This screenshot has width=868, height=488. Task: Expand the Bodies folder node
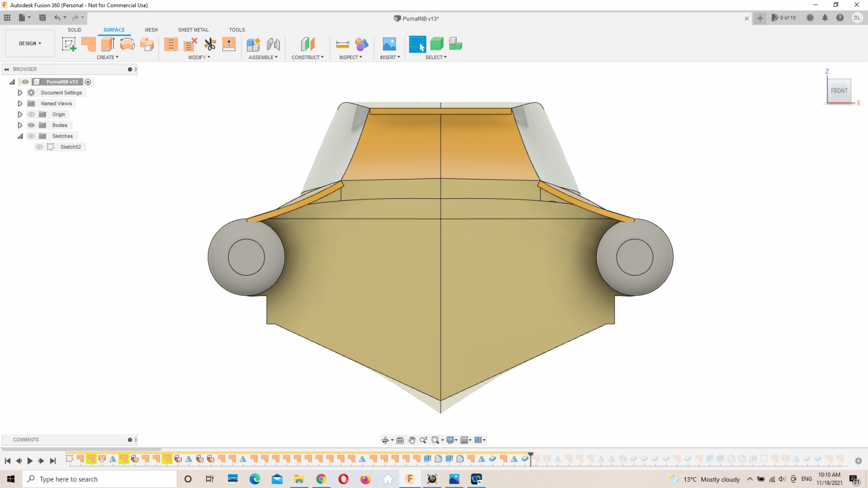click(x=20, y=125)
